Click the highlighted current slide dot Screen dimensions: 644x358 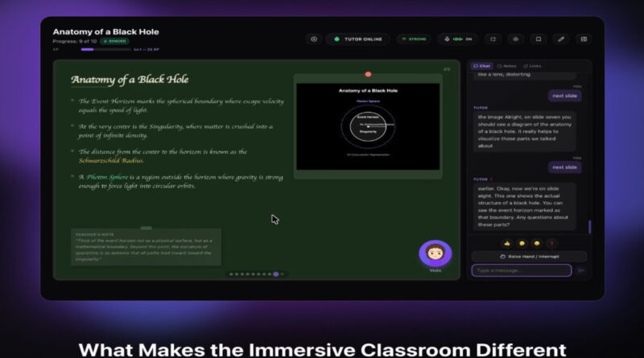(276, 274)
